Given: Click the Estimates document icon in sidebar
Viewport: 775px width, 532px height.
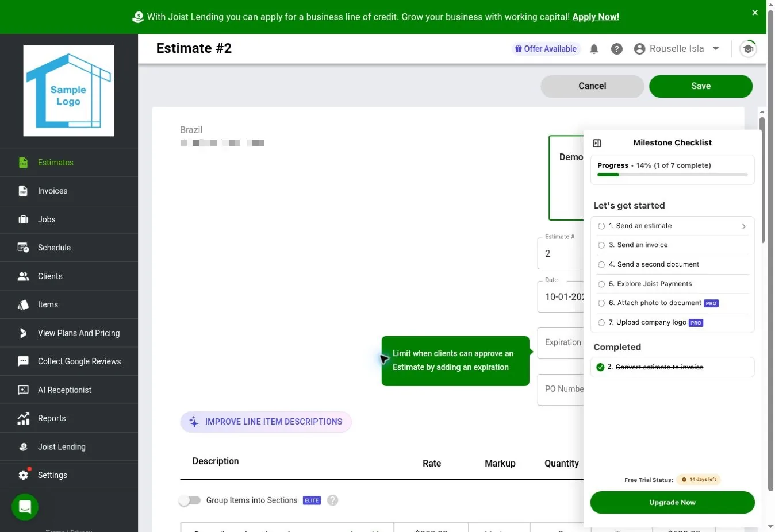Looking at the screenshot, I should (23, 163).
